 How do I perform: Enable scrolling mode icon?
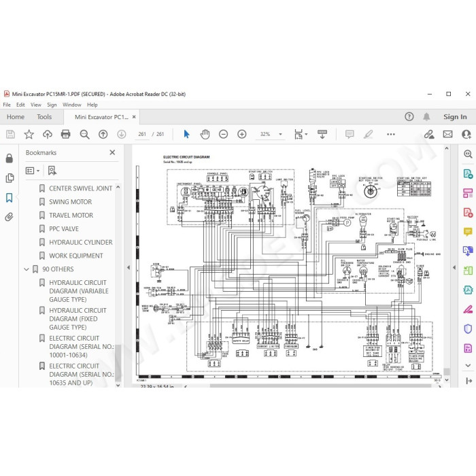point(322,134)
